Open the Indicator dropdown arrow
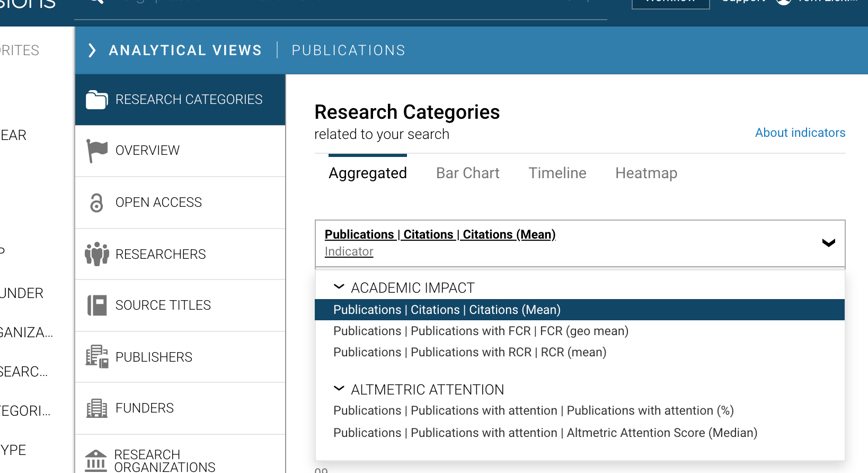Screen dimensions: 868x473 (828, 243)
